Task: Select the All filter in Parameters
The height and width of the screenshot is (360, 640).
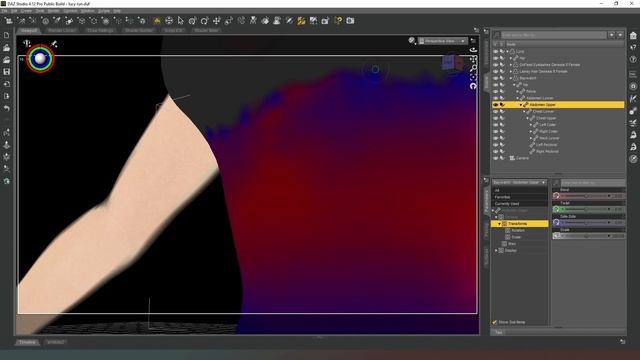Action: (x=497, y=190)
